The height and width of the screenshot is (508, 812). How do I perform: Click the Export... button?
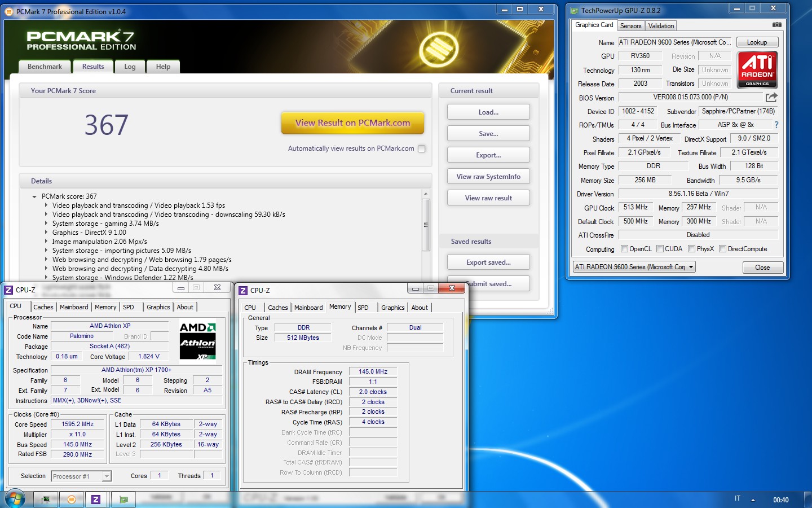click(488, 155)
